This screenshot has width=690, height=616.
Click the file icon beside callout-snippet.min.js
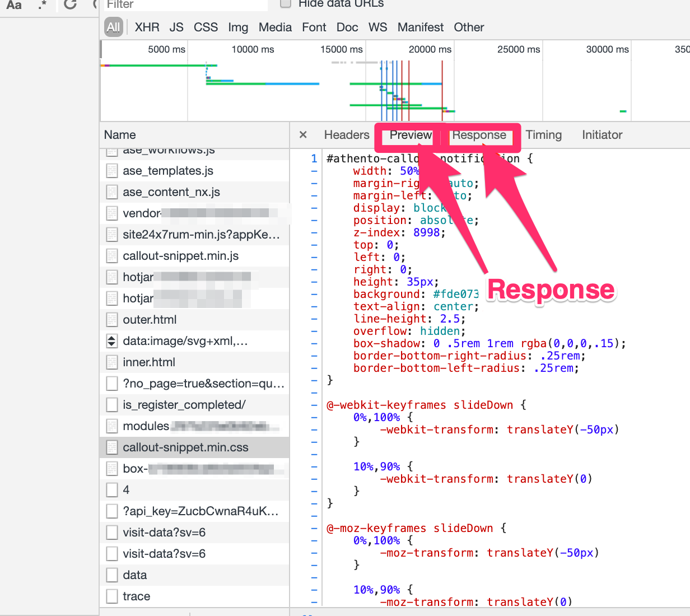pos(112,256)
